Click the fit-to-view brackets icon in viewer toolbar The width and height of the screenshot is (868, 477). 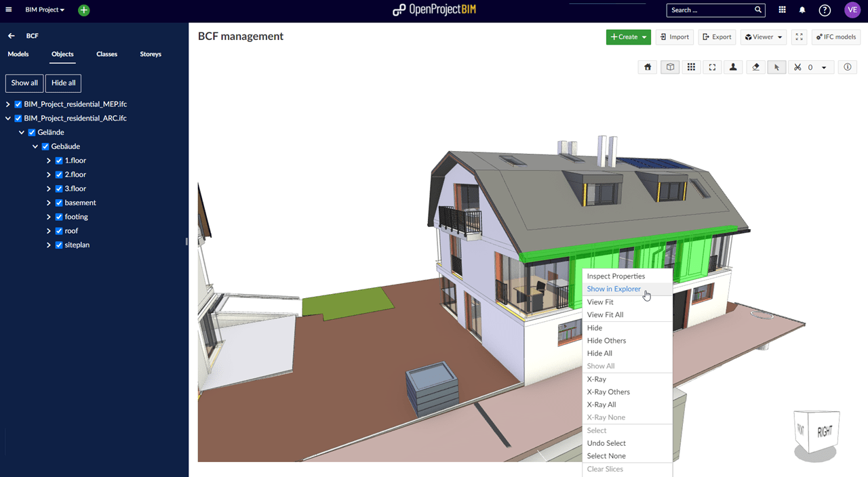pyautogui.click(x=712, y=67)
